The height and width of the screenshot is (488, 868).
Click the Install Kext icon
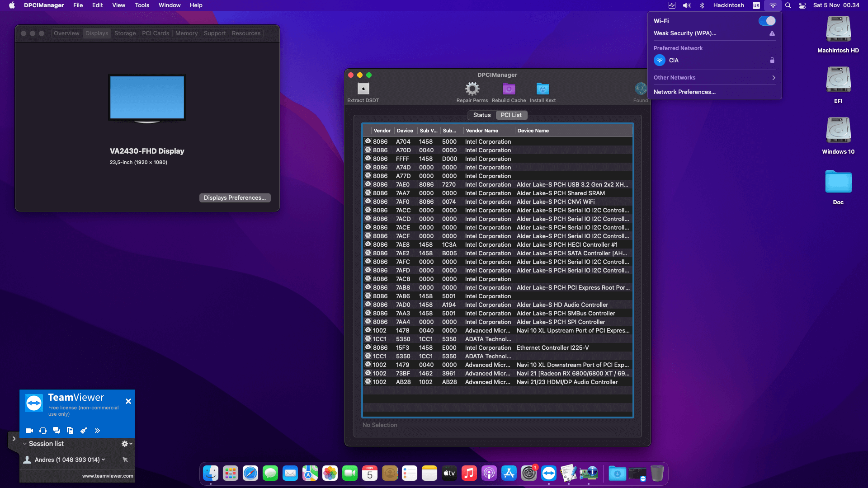point(542,89)
